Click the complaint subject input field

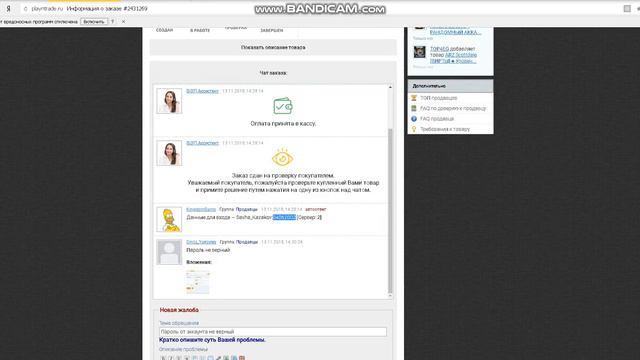(273, 332)
